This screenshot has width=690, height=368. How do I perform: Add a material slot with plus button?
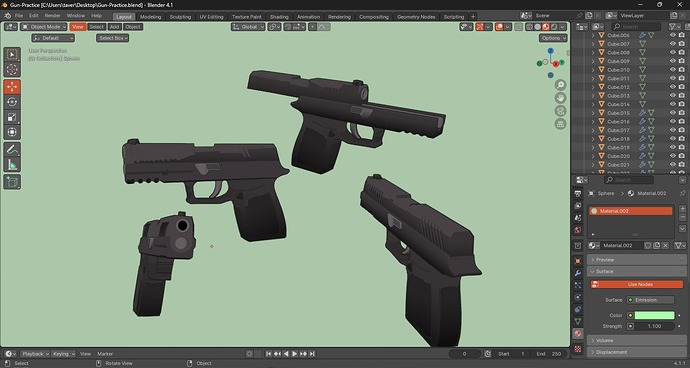click(x=683, y=209)
